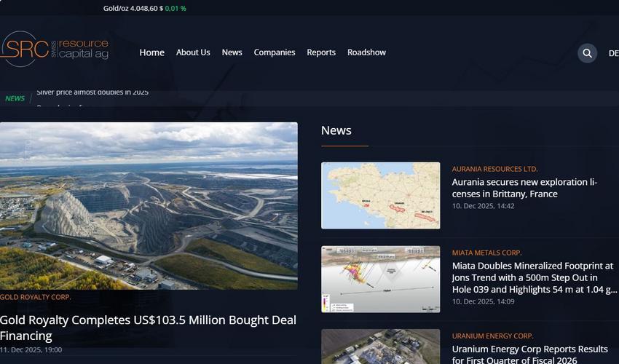Click the SRC Swiss Resource Capital logo
This screenshot has width=619, height=364.
pos(55,50)
